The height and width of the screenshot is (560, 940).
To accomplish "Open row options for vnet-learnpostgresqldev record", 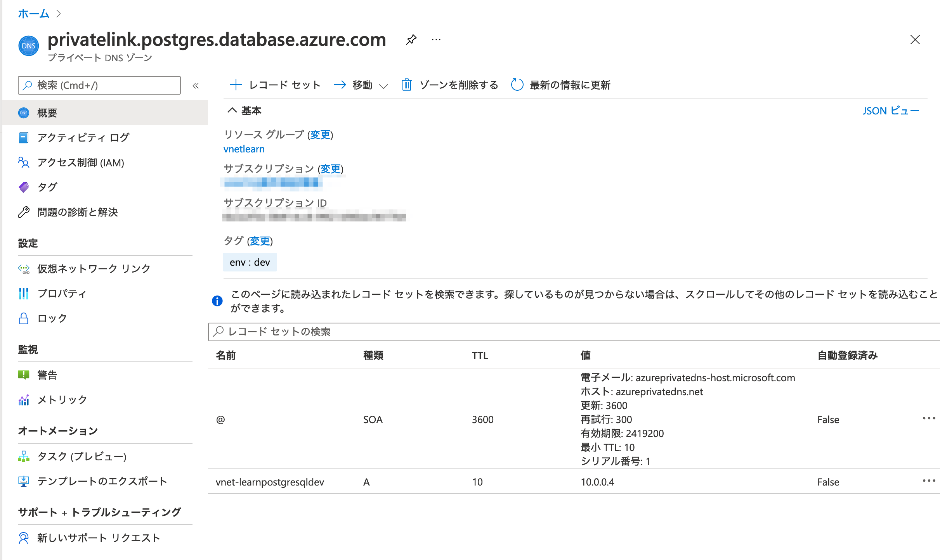I will point(929,481).
